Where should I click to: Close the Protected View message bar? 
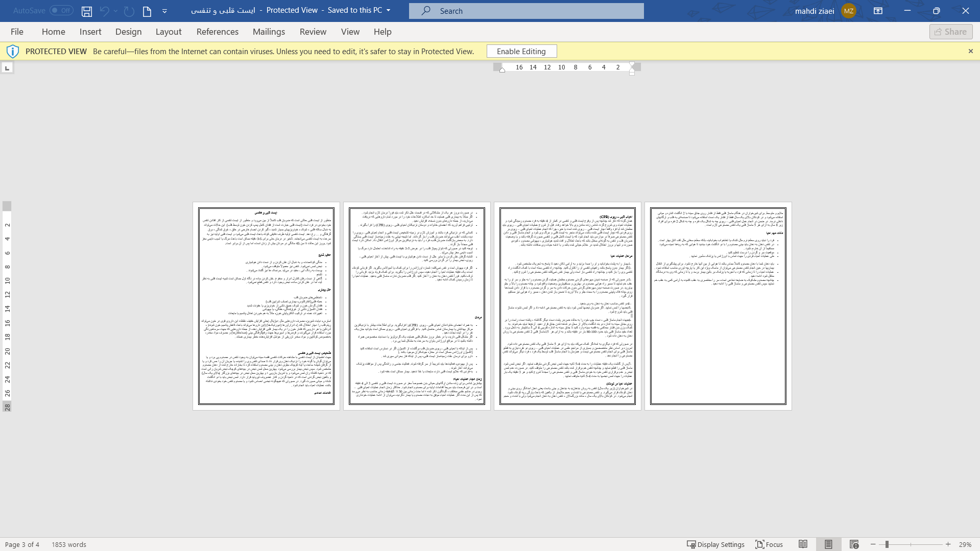click(970, 51)
